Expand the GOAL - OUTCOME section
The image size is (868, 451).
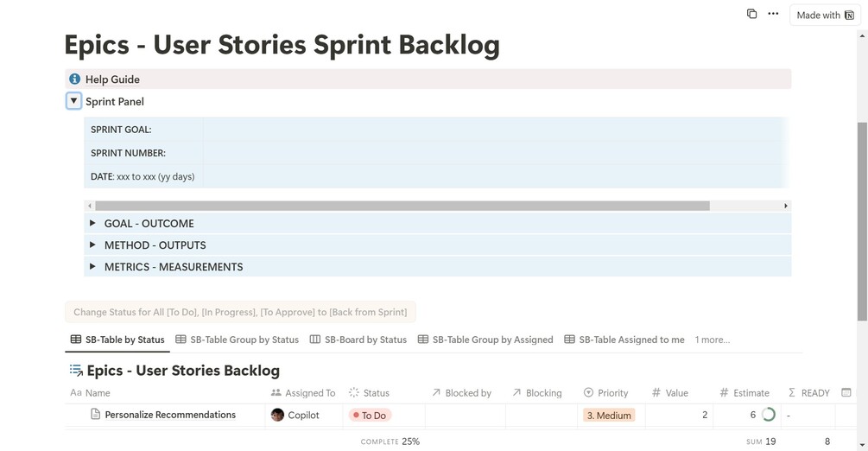(92, 223)
